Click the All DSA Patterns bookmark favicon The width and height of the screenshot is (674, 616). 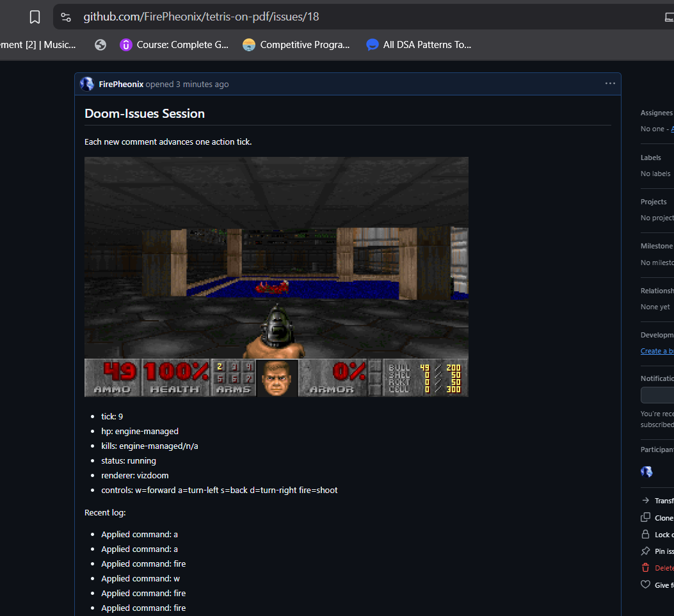click(373, 45)
